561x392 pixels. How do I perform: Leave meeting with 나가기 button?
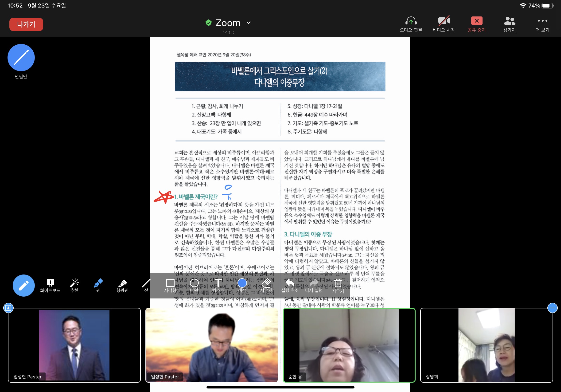pos(26,24)
